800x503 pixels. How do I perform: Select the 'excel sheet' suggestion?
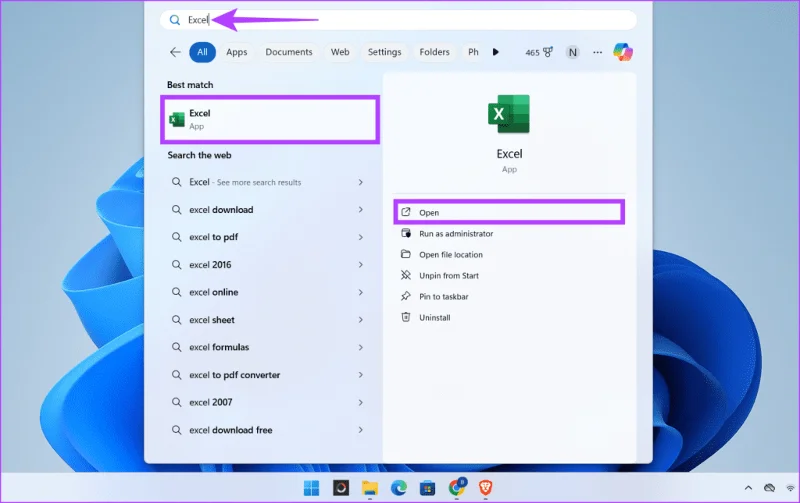click(268, 320)
